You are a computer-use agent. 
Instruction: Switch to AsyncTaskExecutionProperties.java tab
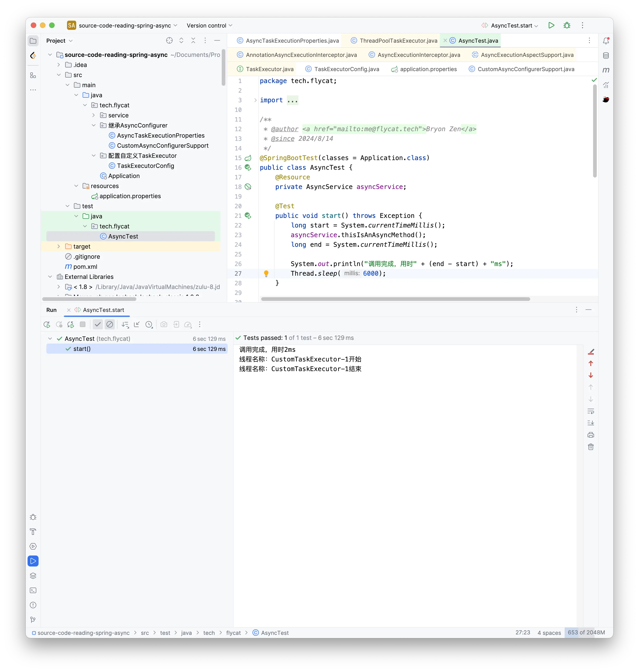(288, 41)
